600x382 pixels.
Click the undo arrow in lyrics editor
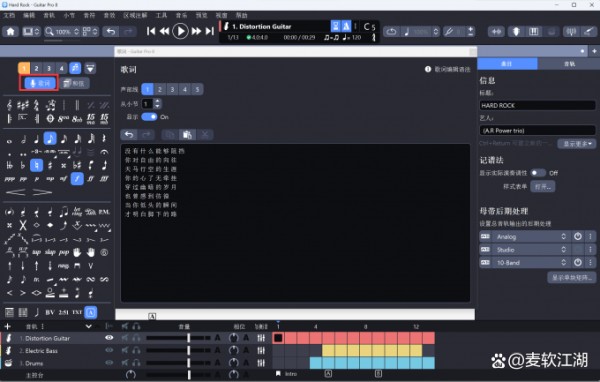pyautogui.click(x=129, y=134)
